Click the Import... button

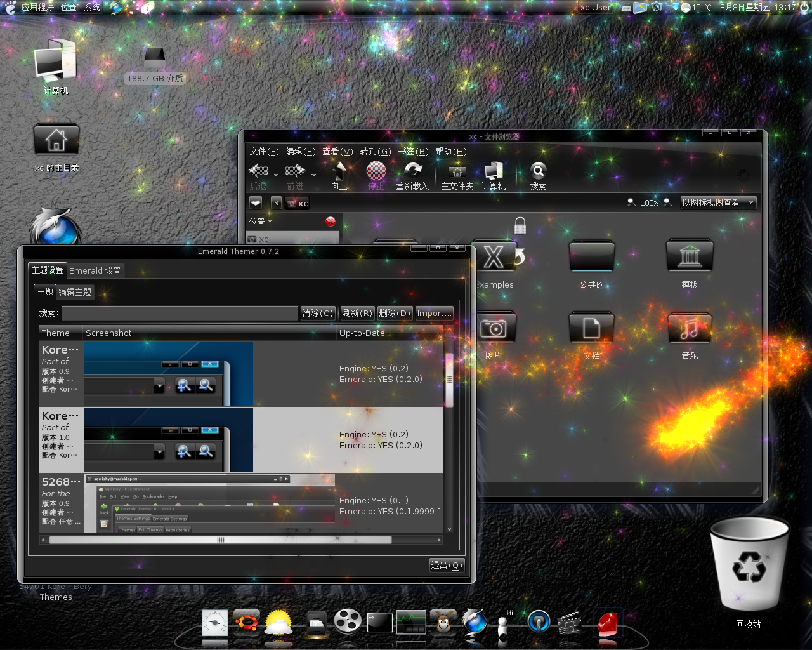pyautogui.click(x=435, y=313)
